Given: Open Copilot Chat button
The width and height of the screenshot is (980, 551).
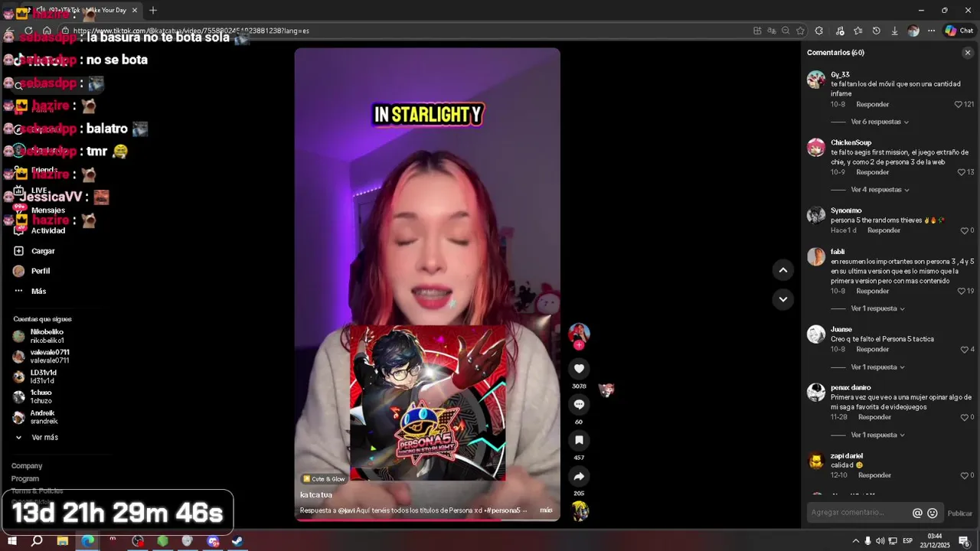Looking at the screenshot, I should 959,31.
